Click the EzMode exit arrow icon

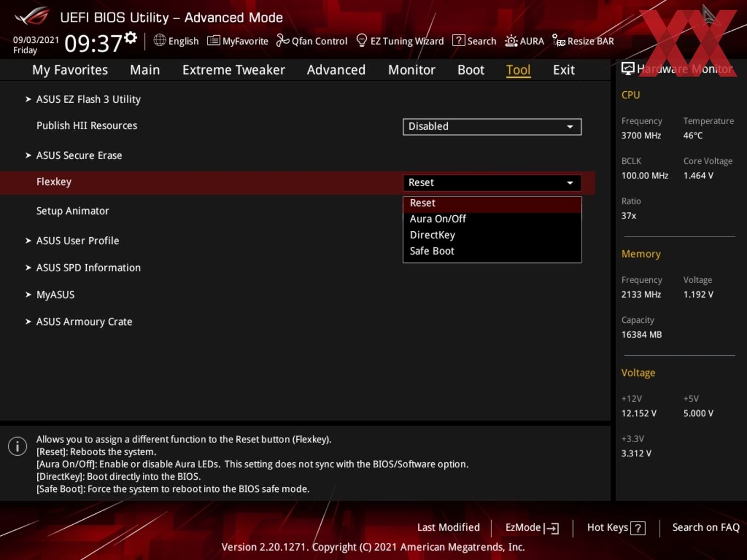coord(552,528)
